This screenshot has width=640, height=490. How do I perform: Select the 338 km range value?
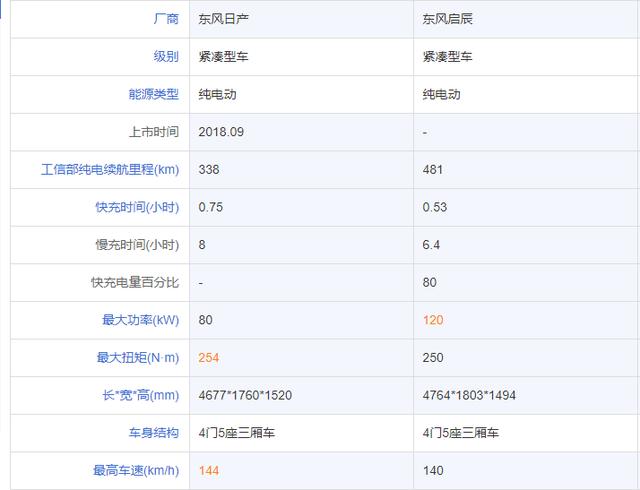pos(209,169)
